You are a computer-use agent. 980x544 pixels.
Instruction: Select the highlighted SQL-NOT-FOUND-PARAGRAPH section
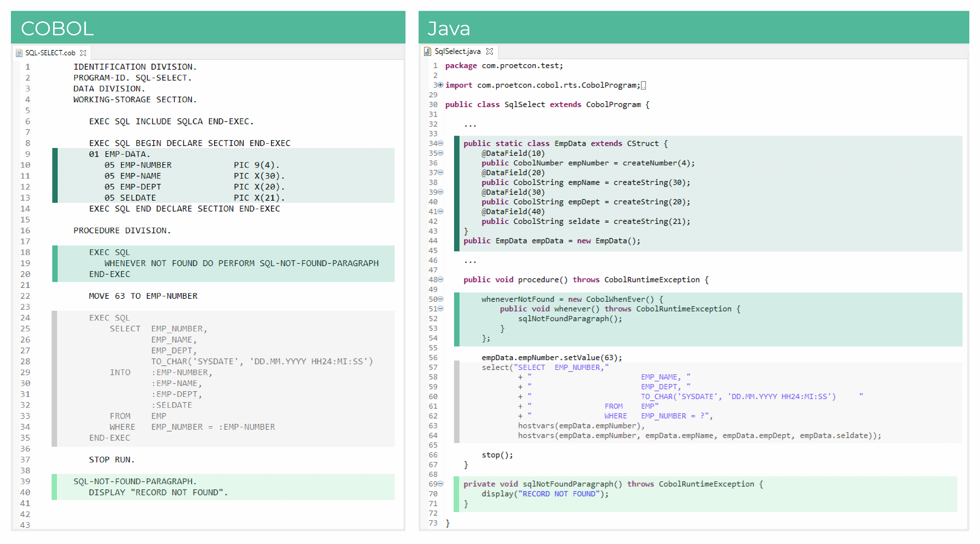152,487
